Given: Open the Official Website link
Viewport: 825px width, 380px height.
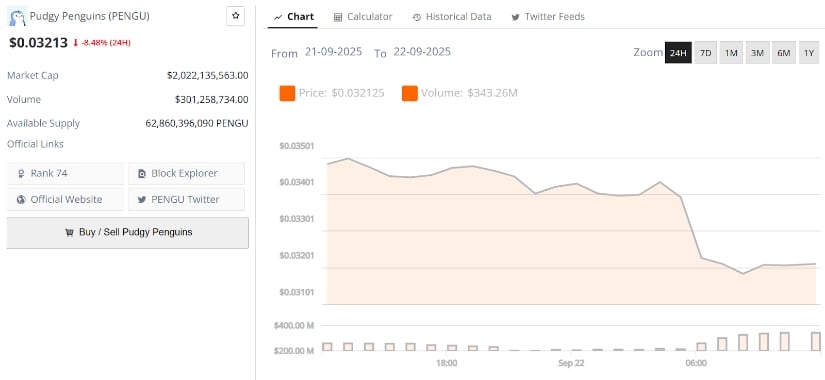Looking at the screenshot, I should click(65, 199).
